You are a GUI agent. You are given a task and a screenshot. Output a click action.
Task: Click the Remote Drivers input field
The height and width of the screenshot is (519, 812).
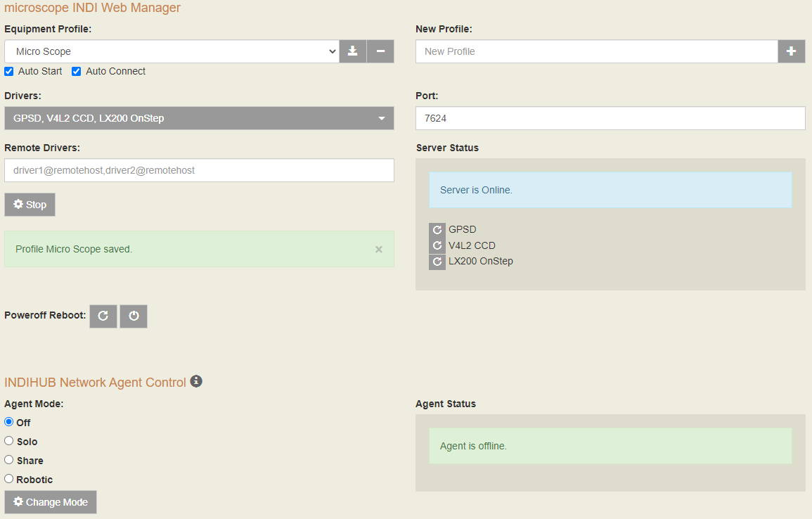click(199, 170)
